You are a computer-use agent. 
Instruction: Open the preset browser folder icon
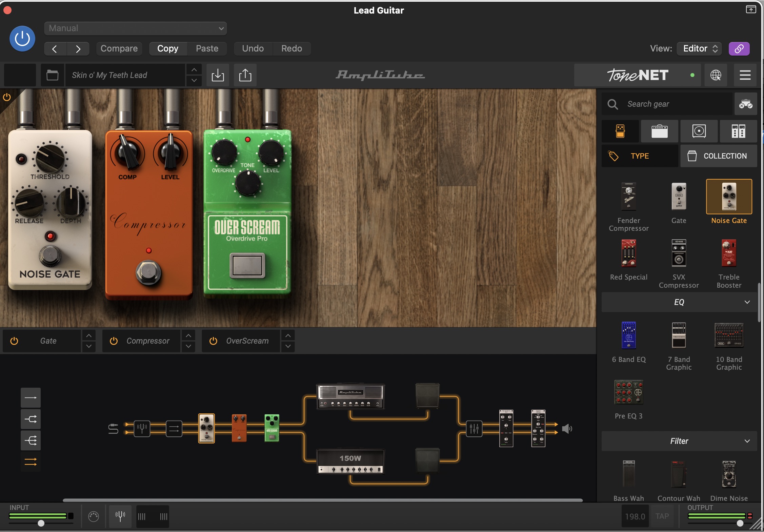(x=52, y=75)
